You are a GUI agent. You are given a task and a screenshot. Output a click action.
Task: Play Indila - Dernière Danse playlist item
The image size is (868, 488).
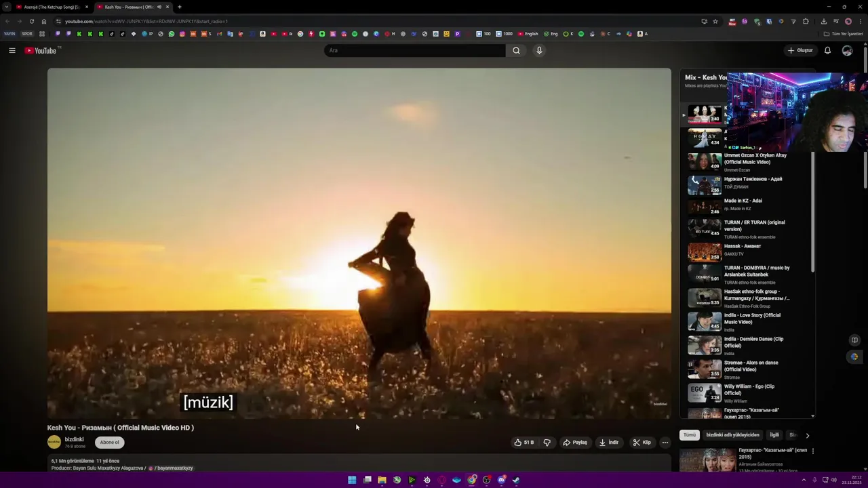(x=749, y=345)
